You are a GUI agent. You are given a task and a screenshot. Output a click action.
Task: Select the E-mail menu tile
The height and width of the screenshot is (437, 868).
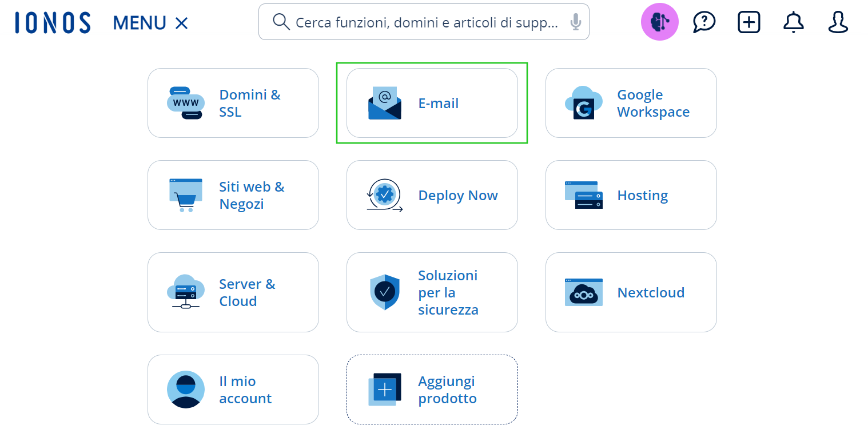coord(432,103)
